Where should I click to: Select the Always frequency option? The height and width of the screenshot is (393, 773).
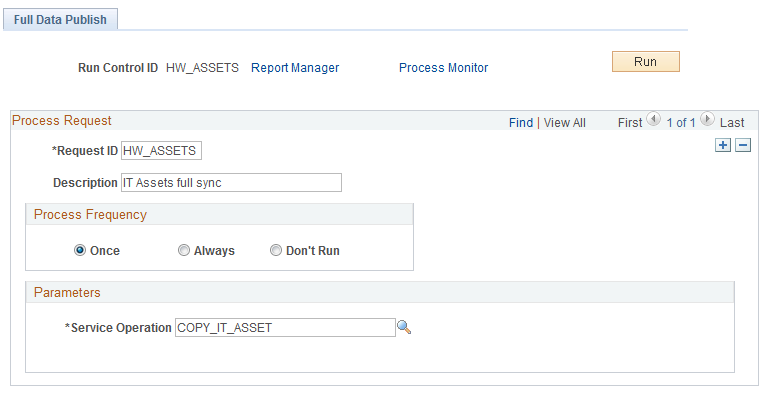click(x=183, y=250)
